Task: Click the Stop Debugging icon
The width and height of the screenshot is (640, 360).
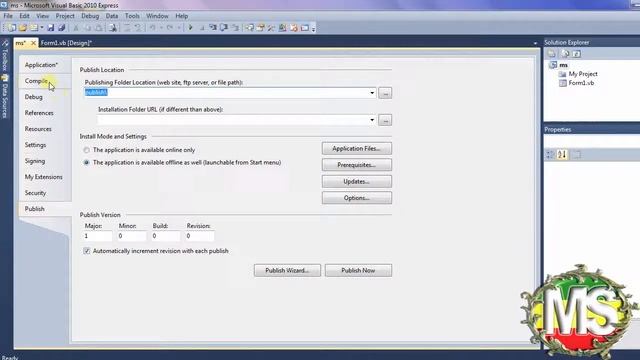Action: tap(202, 28)
